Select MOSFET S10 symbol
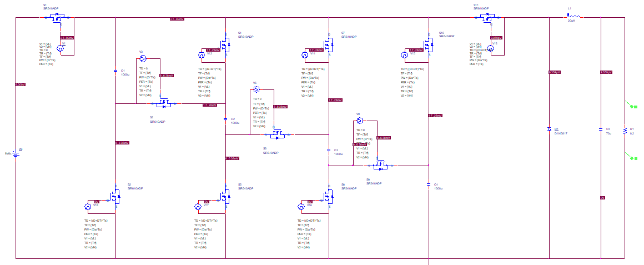This screenshot has height=265, width=644. 429,45
